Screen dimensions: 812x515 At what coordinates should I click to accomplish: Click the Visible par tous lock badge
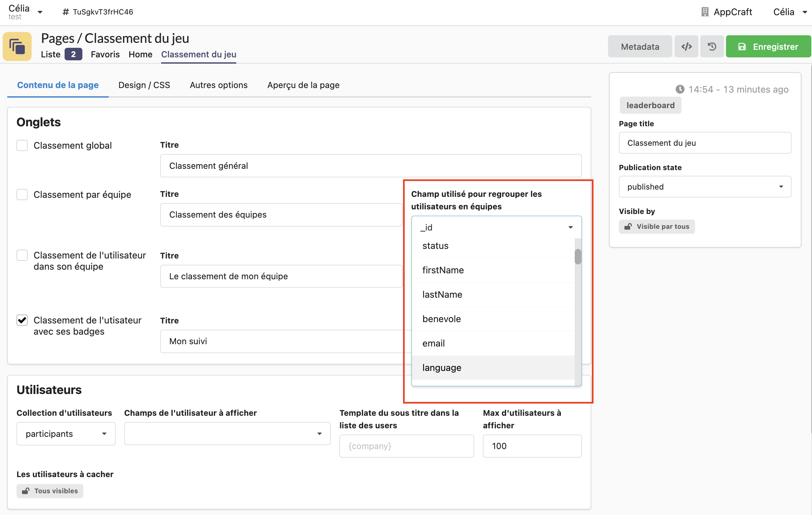click(656, 227)
